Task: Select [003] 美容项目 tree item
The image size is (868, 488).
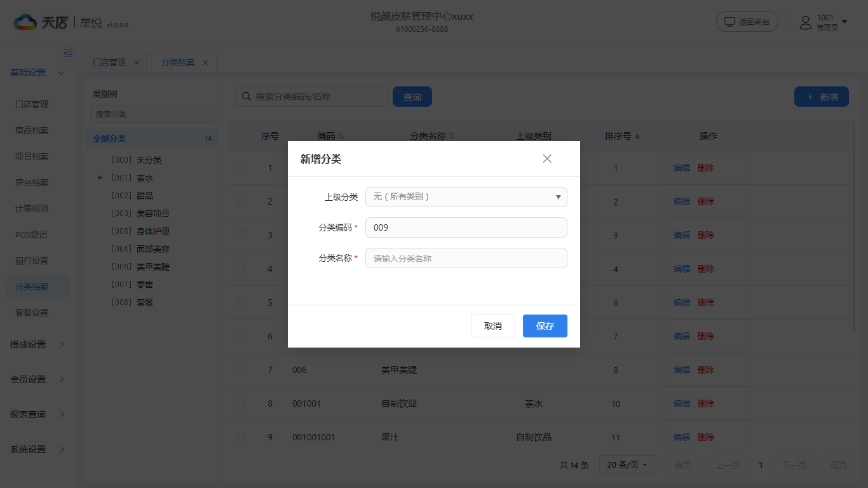Action: pyautogui.click(x=140, y=213)
